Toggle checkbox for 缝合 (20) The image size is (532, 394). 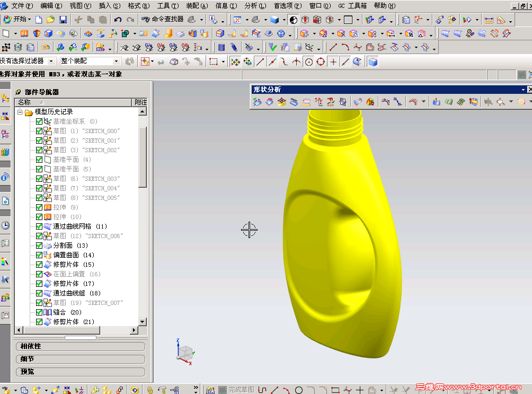click(39, 312)
